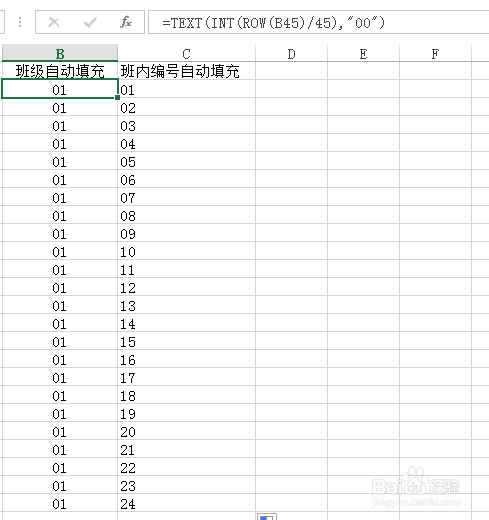The width and height of the screenshot is (489, 520).
Task: Select column E header
Action: coord(364,53)
